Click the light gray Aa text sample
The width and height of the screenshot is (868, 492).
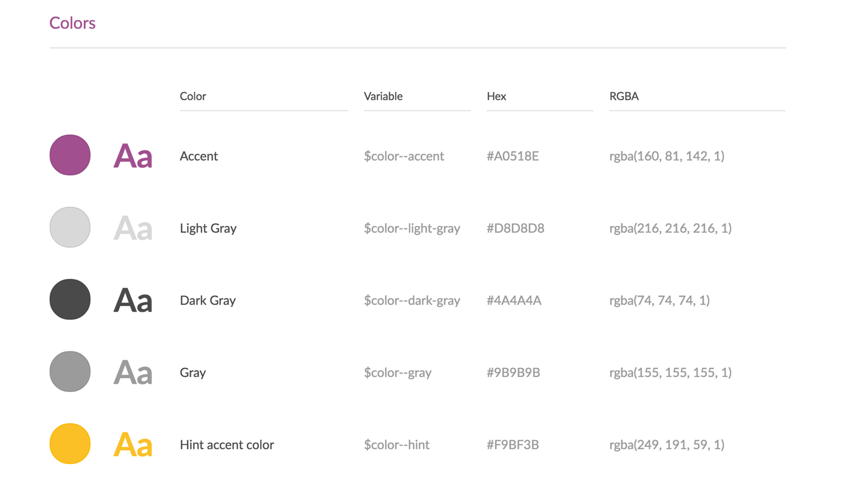click(x=133, y=228)
